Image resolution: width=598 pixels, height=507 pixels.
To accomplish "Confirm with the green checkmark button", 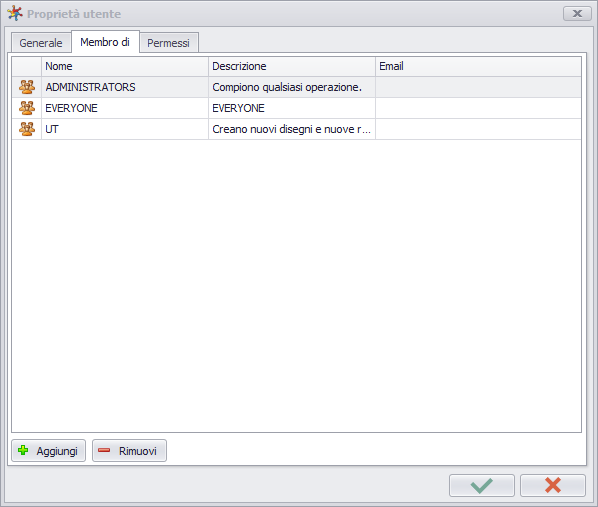I will point(482,486).
